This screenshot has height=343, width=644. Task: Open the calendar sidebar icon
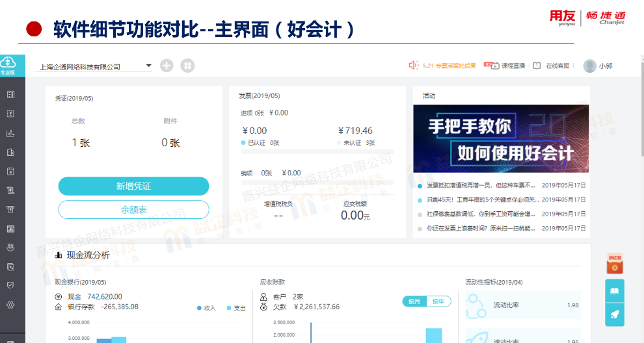click(10, 171)
